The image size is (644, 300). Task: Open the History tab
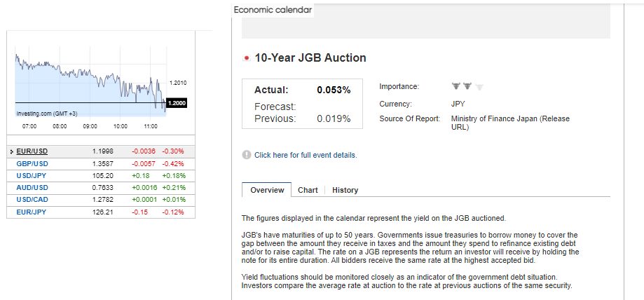click(345, 190)
